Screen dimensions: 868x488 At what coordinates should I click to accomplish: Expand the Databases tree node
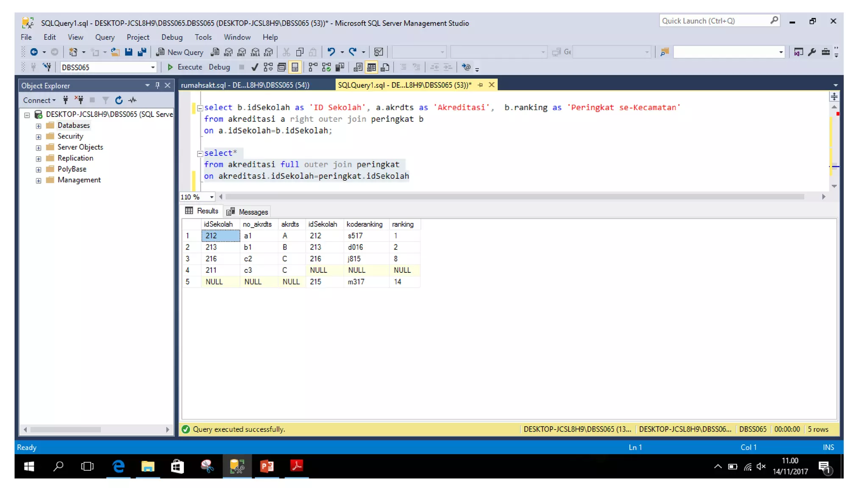click(x=39, y=126)
